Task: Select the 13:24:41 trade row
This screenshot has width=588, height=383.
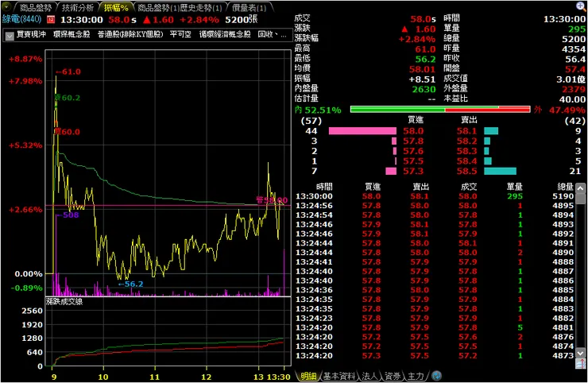Action: [435, 262]
